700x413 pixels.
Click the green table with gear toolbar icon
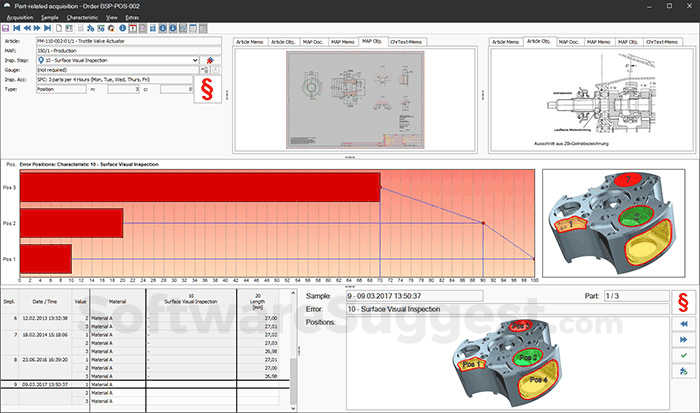point(101,28)
